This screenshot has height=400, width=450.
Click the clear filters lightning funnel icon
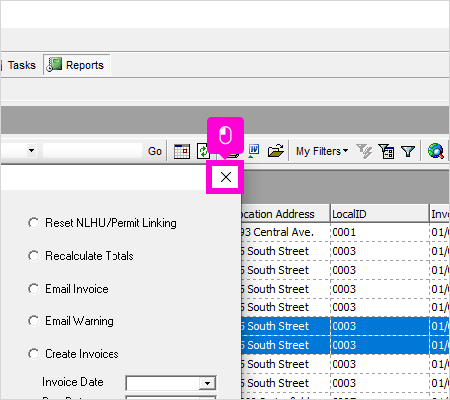coord(364,151)
